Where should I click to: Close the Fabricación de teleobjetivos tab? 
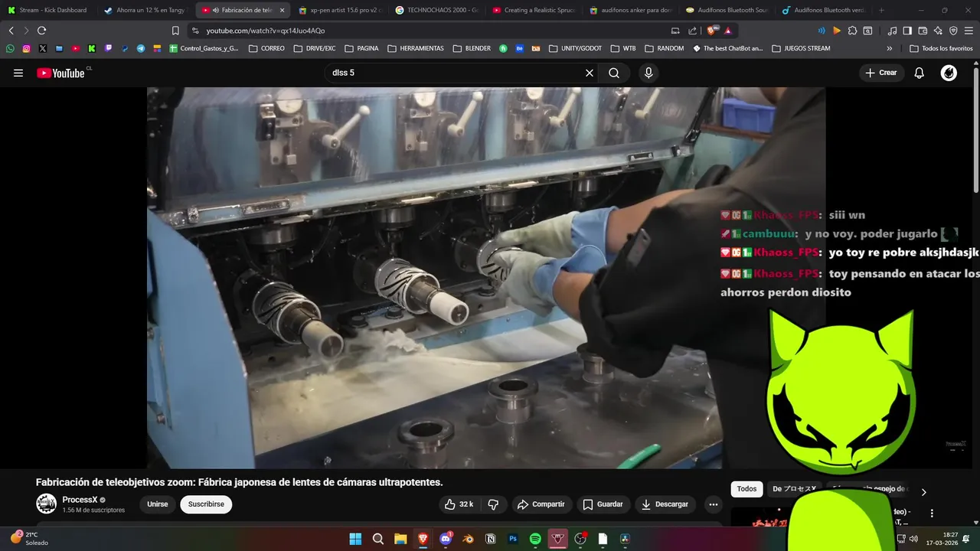[x=282, y=10]
